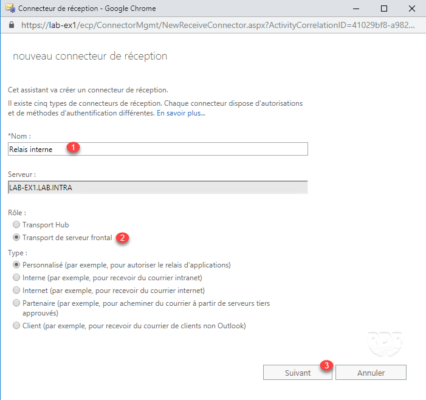426x400 pixels.
Task: Minimize the Connecteur de réception window
Action: (356, 9)
